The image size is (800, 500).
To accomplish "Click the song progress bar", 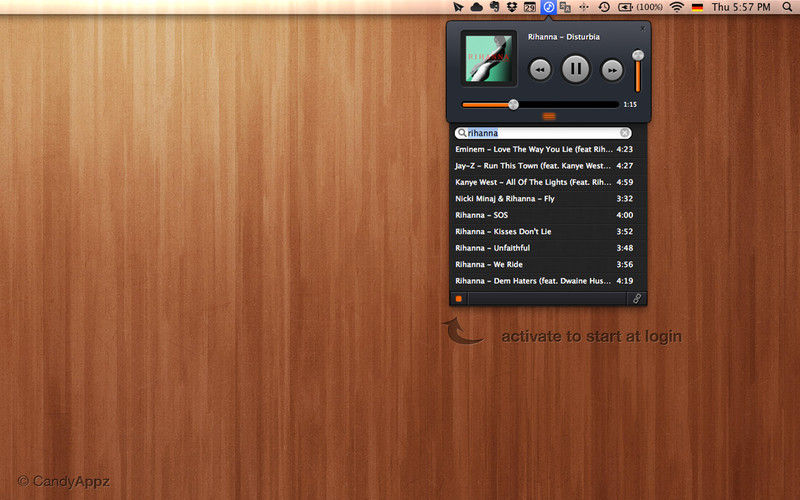I will click(540, 105).
